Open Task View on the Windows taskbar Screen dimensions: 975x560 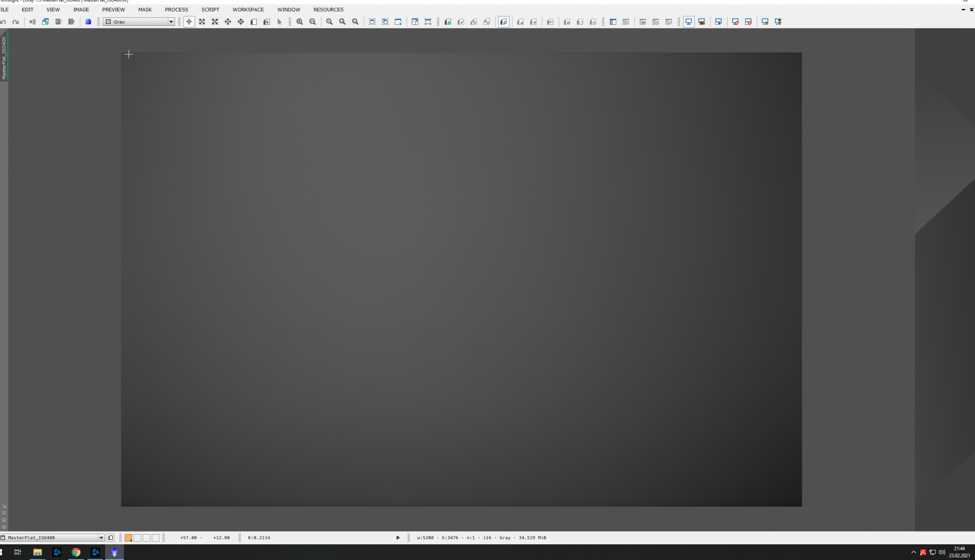[17, 552]
